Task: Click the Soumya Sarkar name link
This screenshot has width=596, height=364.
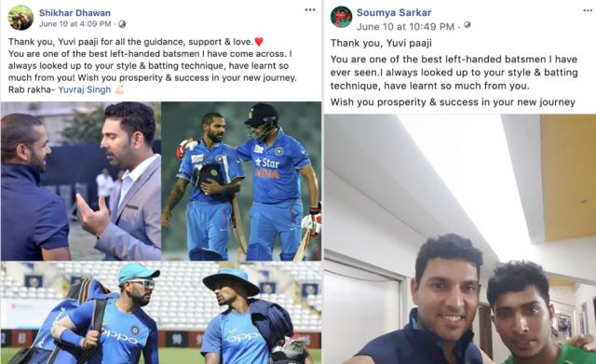Action: click(394, 12)
